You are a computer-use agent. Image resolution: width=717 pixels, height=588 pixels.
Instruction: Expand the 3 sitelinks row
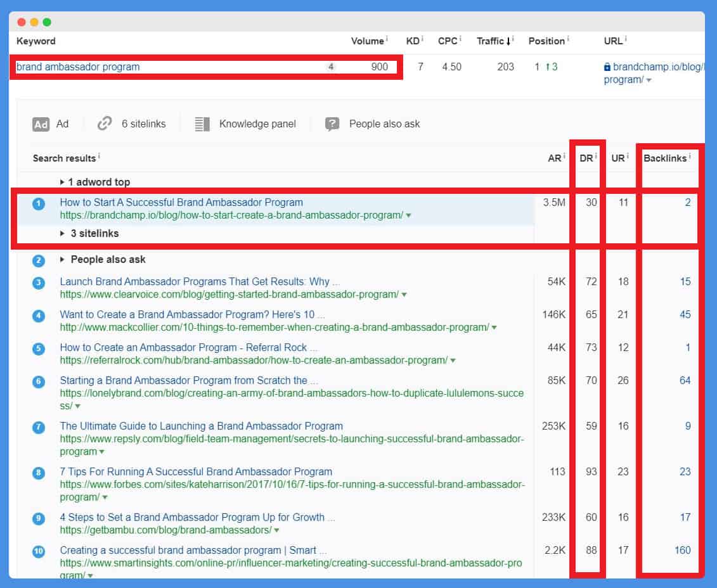(62, 233)
